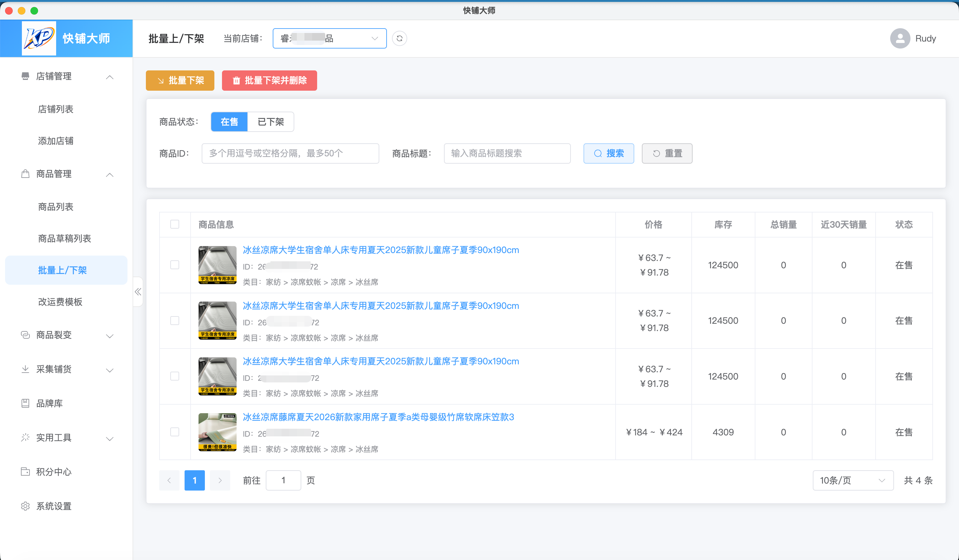Select 已下架 product status option

pyautogui.click(x=271, y=122)
